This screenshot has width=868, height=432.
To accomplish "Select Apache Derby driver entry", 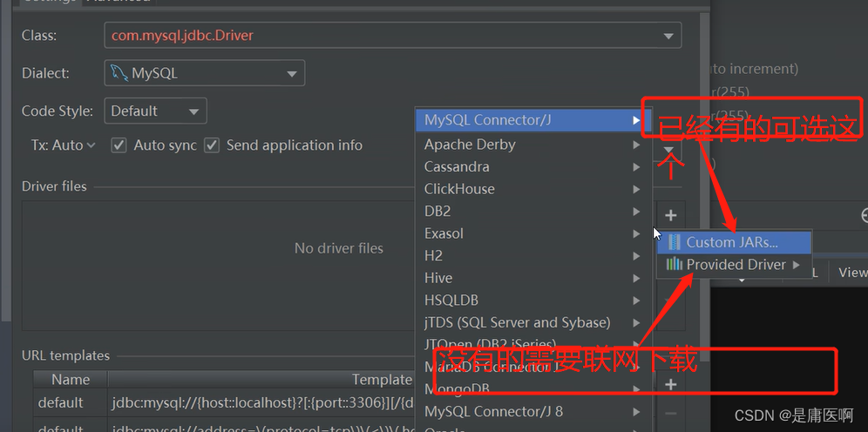I will pyautogui.click(x=533, y=145).
